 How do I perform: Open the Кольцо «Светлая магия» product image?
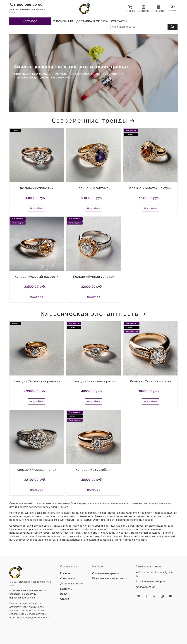click(151, 348)
